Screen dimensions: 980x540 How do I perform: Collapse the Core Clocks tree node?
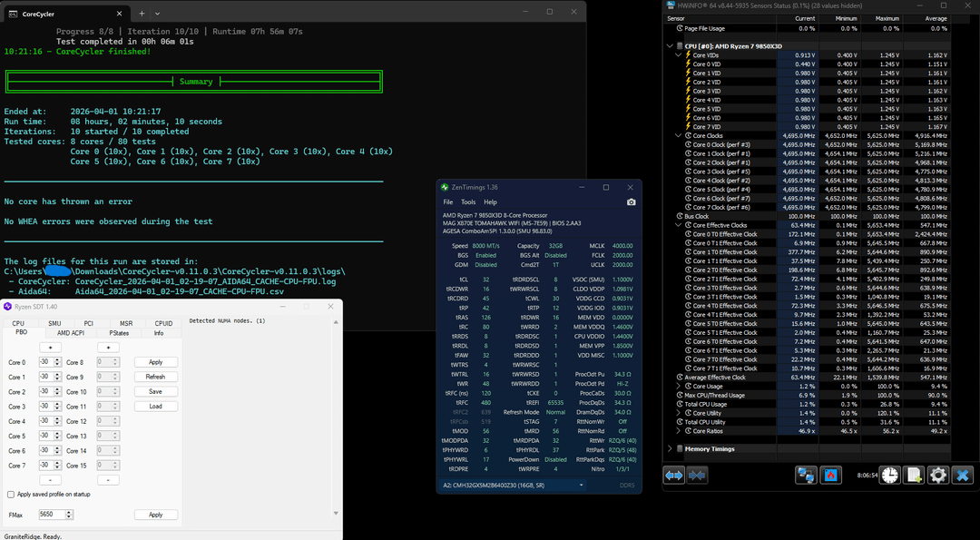[x=678, y=135]
